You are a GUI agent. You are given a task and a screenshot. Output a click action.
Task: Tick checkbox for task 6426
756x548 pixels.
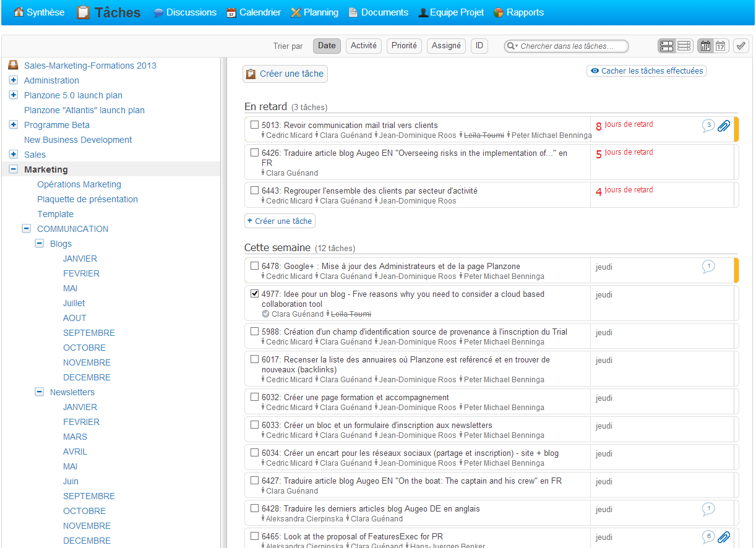[254, 152]
